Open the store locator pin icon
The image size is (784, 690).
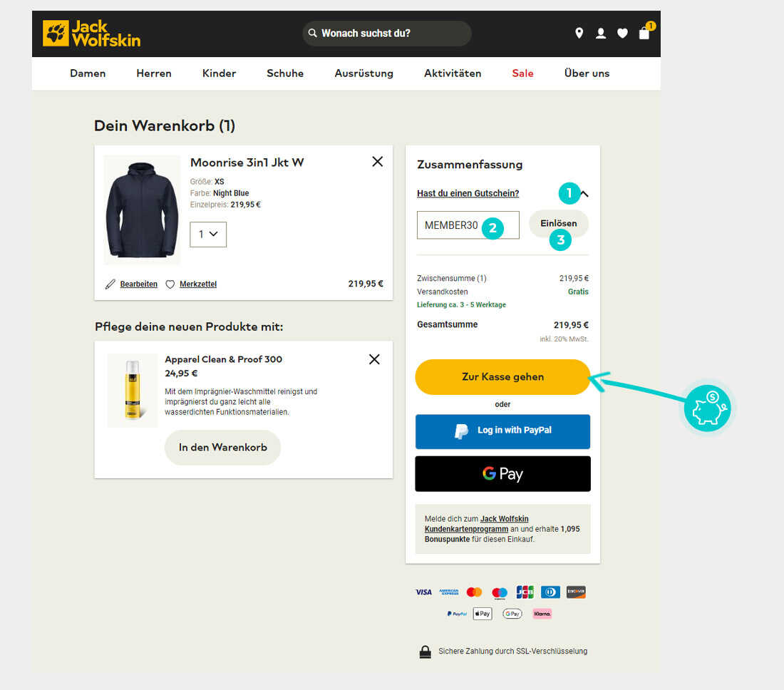coord(579,33)
